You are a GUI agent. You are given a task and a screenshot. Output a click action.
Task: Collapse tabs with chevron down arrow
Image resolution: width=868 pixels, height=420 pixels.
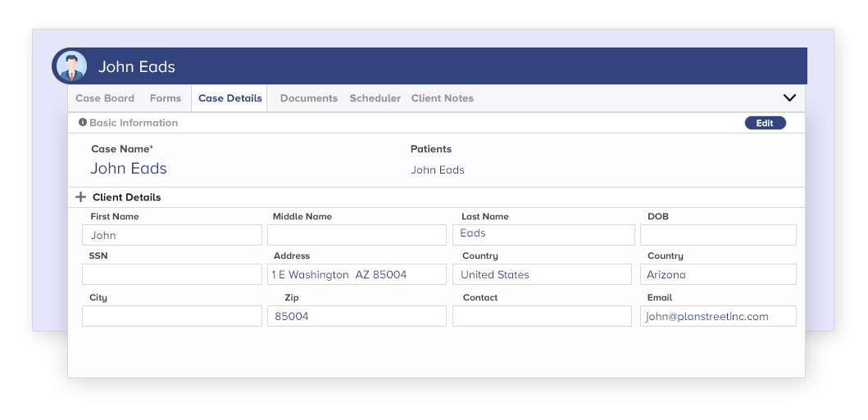point(789,98)
